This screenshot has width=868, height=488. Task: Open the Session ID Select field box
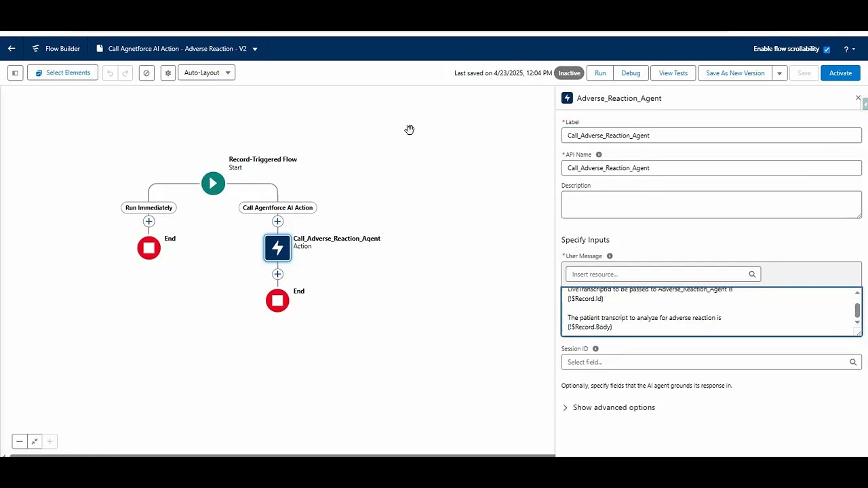(711, 362)
